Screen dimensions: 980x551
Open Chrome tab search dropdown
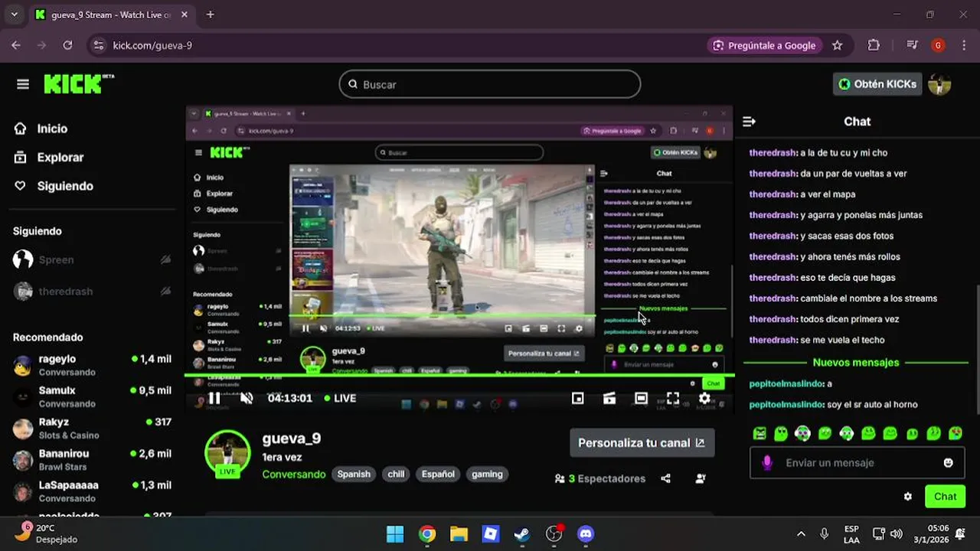click(14, 15)
